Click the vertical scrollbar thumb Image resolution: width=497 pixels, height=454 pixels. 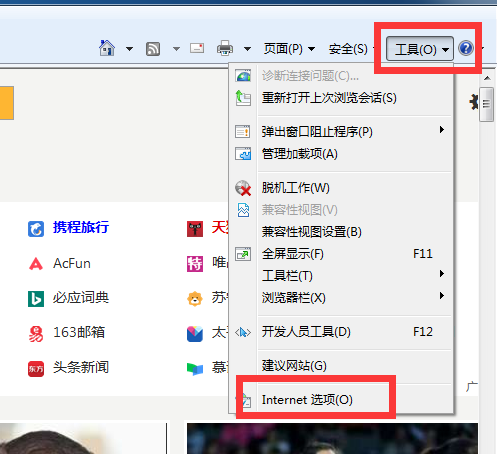click(487, 104)
